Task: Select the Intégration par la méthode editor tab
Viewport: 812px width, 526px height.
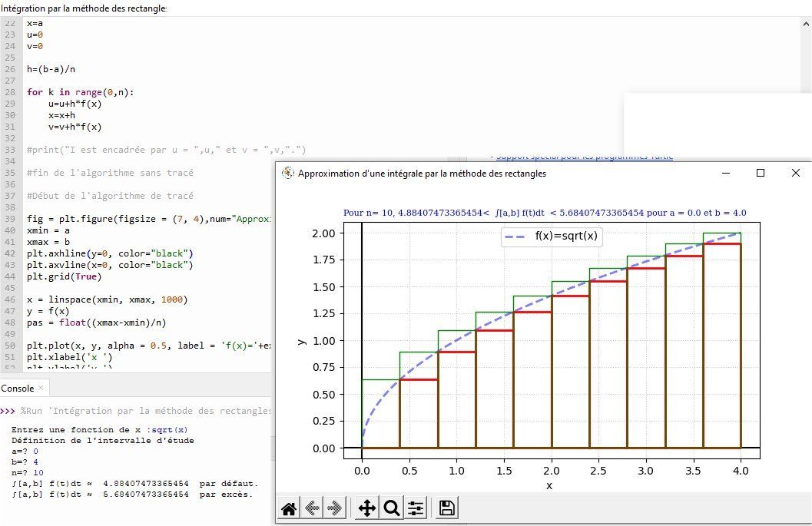Action: 83,8
